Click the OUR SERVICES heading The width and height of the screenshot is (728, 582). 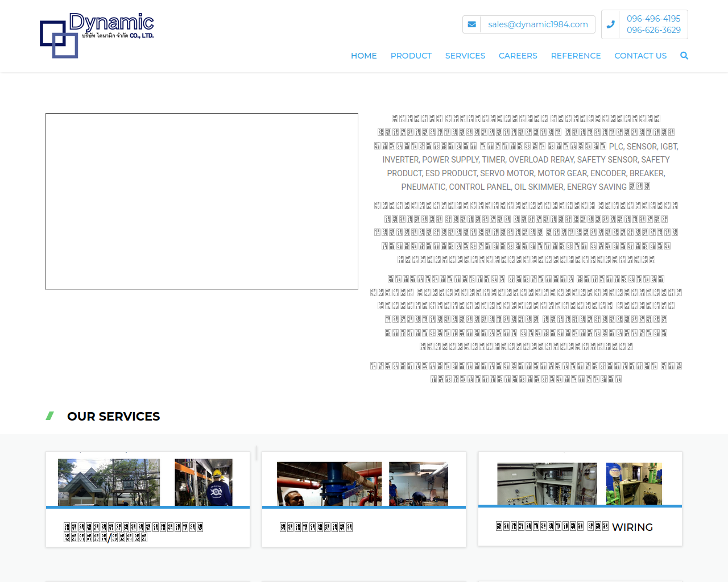click(114, 417)
